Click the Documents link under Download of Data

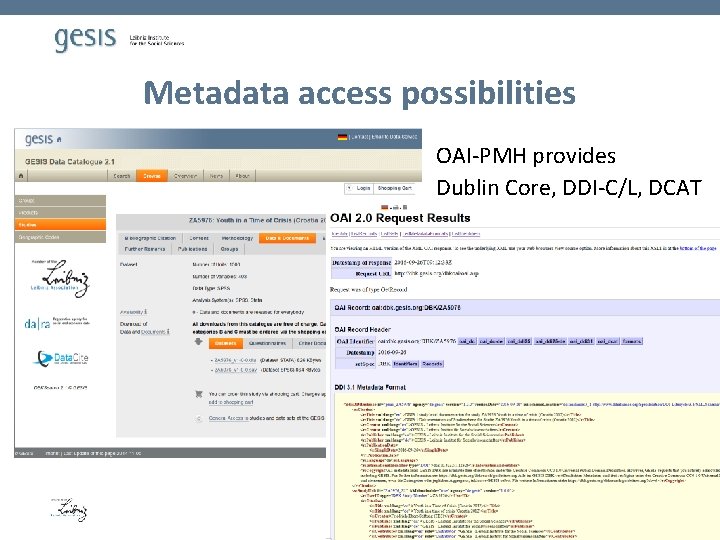click(154, 332)
